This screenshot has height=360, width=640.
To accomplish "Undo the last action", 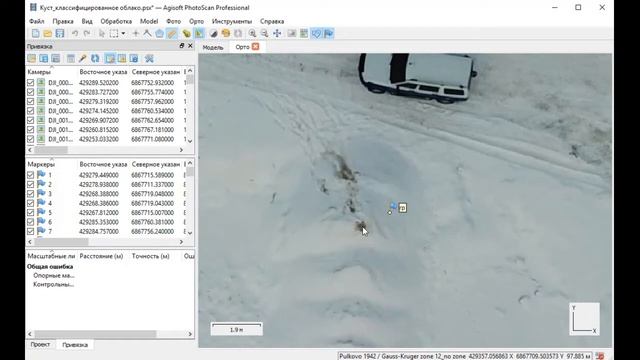I will pos(75,33).
